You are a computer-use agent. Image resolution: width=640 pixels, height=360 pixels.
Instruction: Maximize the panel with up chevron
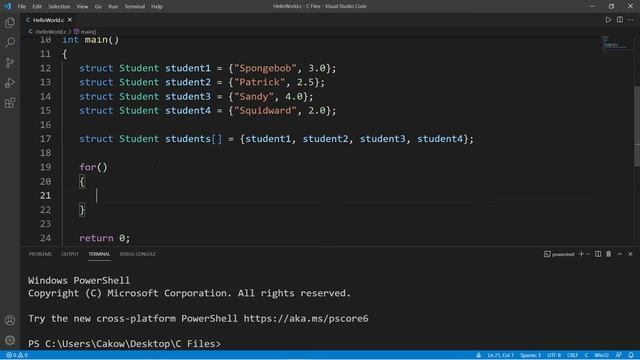coord(620,254)
